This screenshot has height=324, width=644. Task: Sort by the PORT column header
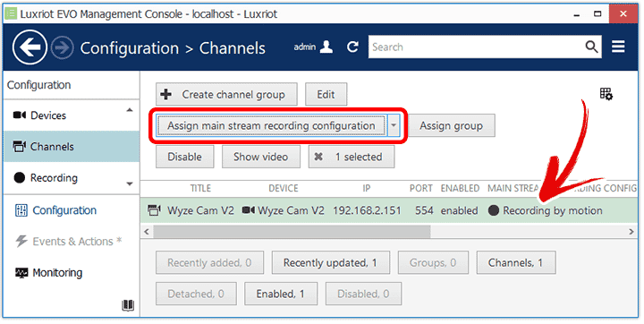pos(421,188)
